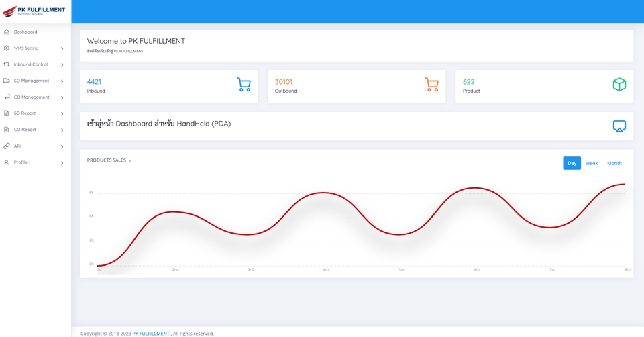Click the Outbound card label

tap(286, 91)
